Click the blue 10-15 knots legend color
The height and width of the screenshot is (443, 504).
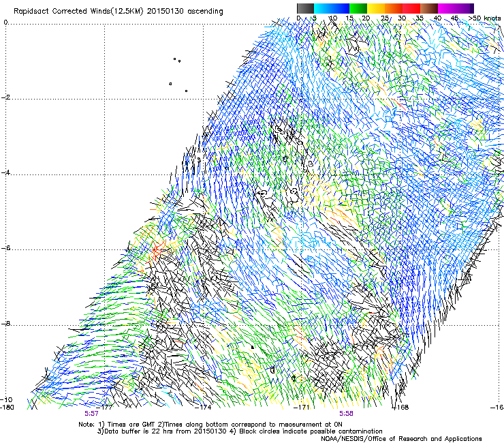pyautogui.click(x=341, y=8)
